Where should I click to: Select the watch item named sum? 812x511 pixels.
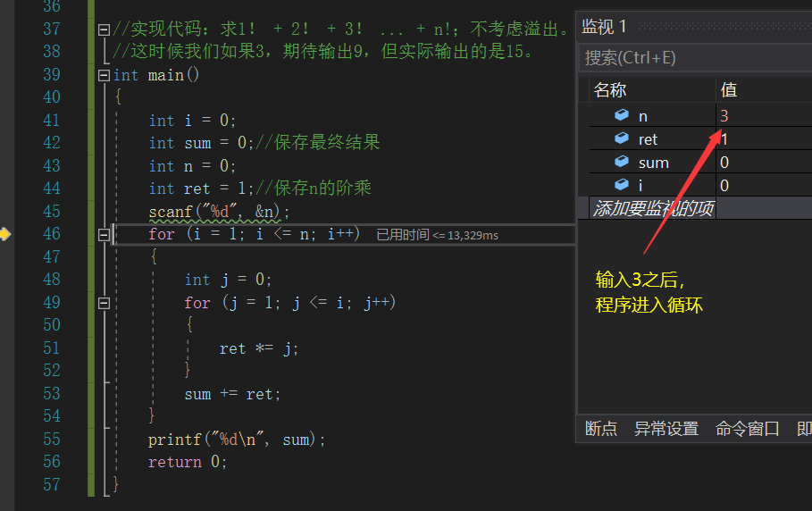pos(654,163)
